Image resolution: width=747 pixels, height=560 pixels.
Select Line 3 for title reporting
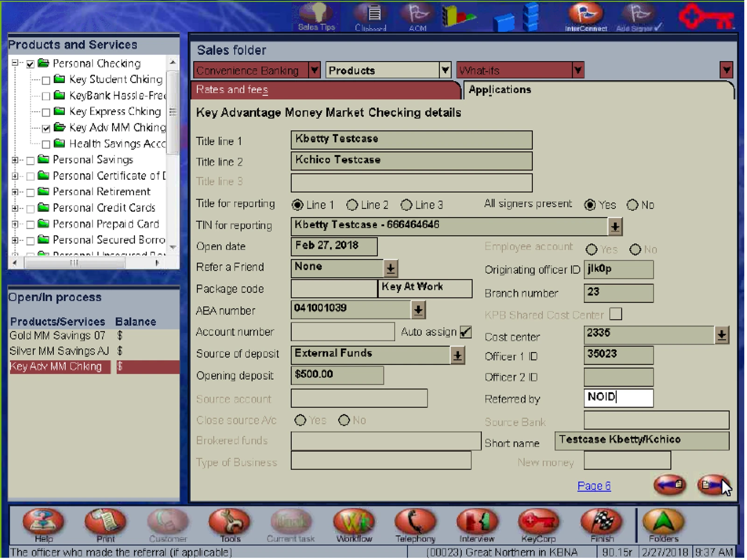point(406,205)
